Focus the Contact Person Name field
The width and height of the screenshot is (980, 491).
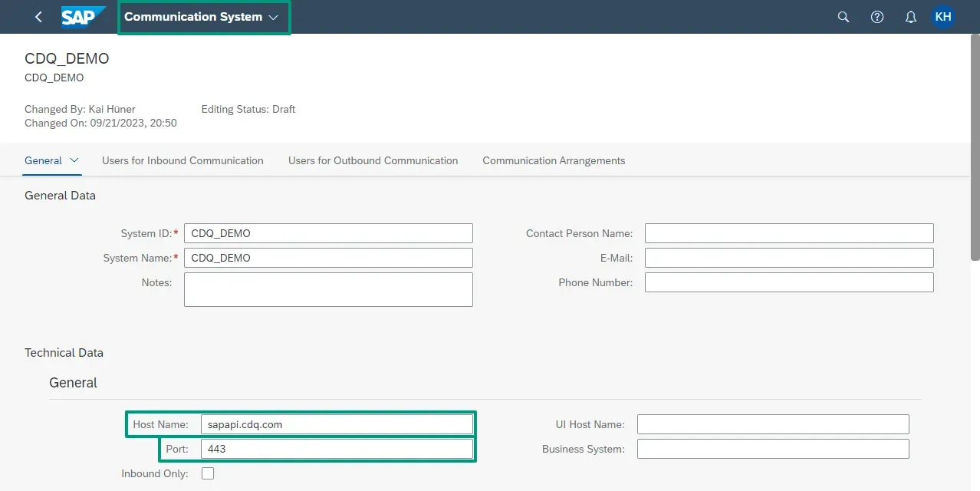click(x=789, y=233)
